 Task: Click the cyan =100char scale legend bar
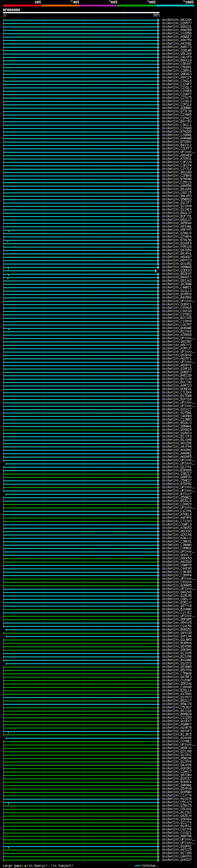[x=137, y=866]
